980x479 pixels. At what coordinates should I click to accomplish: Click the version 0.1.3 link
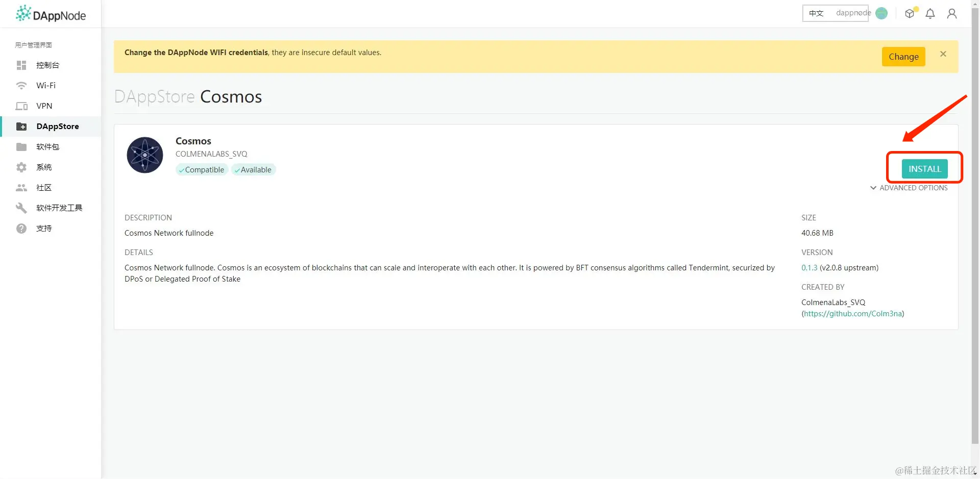pos(809,268)
